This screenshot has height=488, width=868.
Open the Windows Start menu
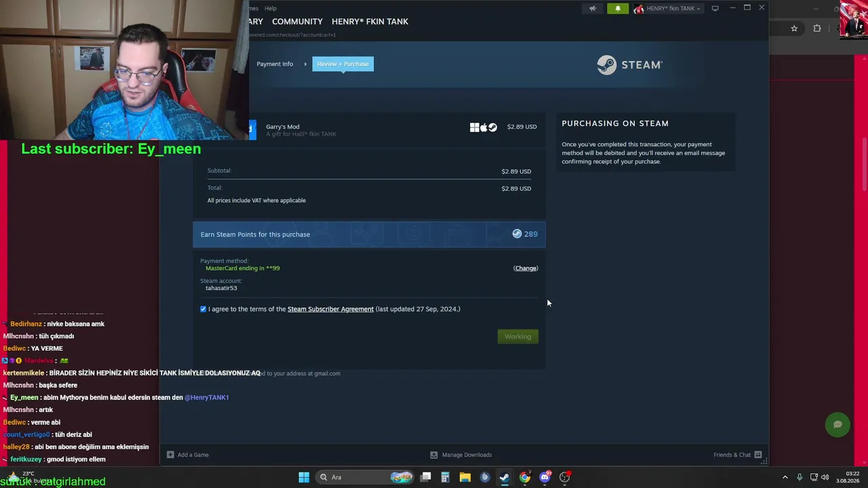coord(304,477)
